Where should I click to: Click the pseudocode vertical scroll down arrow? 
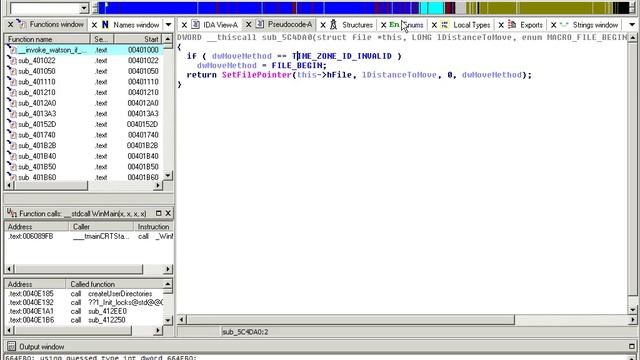(x=633, y=310)
